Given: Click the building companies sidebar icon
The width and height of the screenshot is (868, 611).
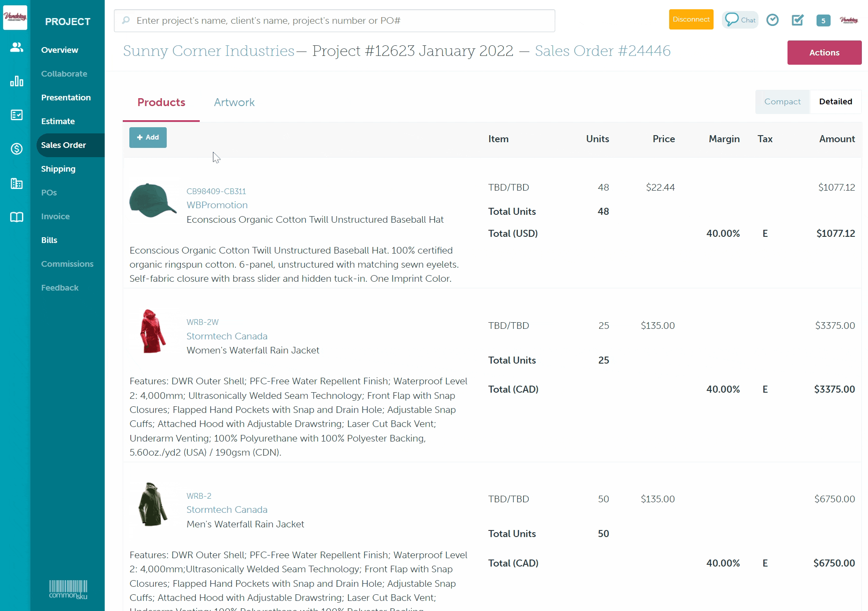Looking at the screenshot, I should pyautogui.click(x=16, y=183).
